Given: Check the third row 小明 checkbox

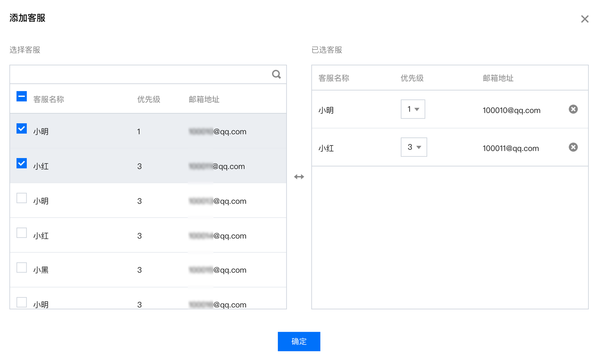Looking at the screenshot, I should click(21, 198).
